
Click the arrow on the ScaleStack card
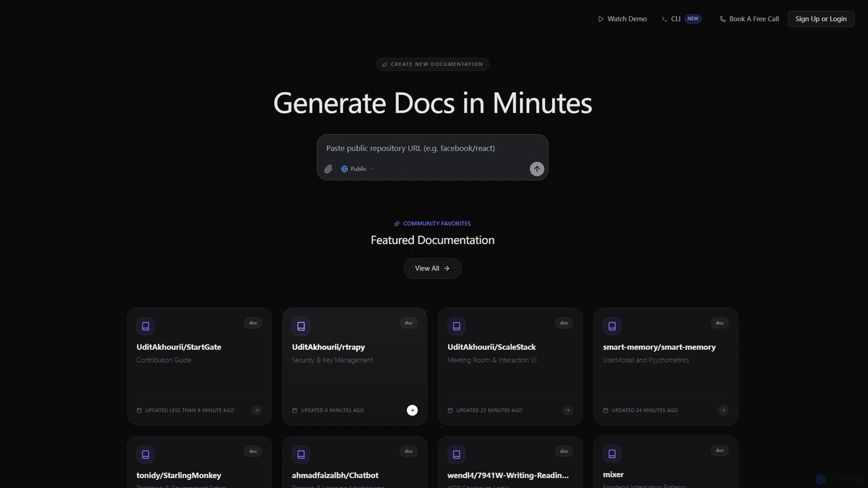(568, 410)
